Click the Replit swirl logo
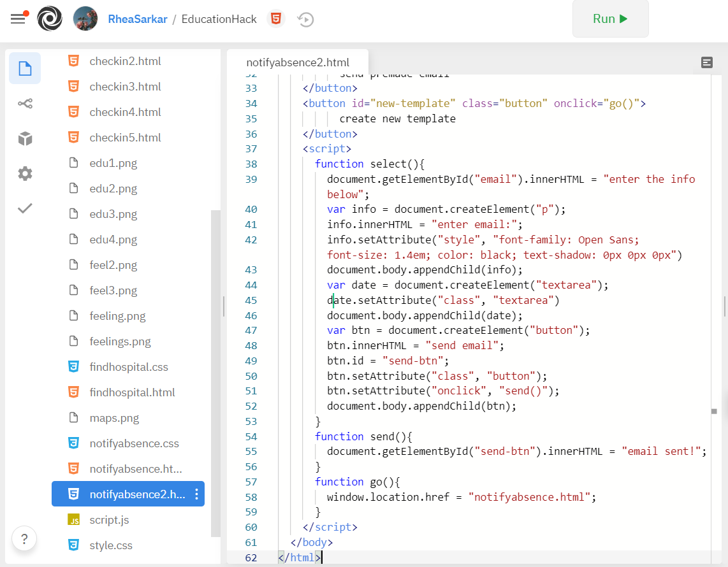 tap(50, 18)
